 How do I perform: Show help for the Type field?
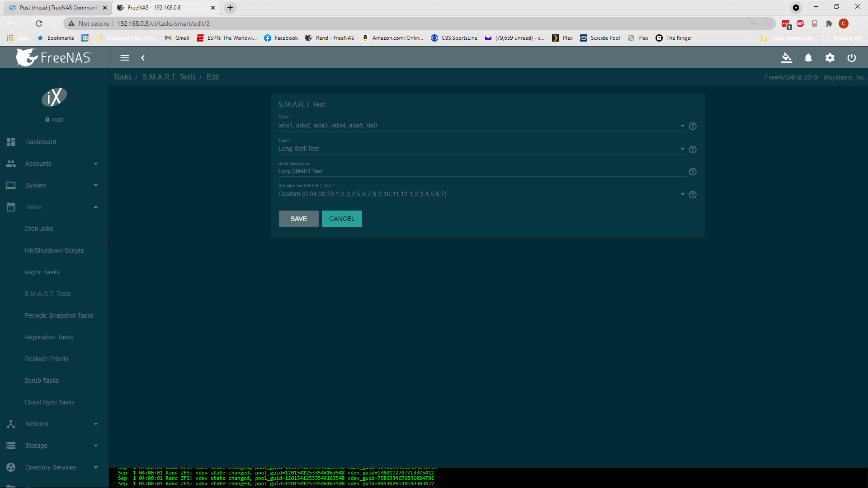tap(693, 150)
